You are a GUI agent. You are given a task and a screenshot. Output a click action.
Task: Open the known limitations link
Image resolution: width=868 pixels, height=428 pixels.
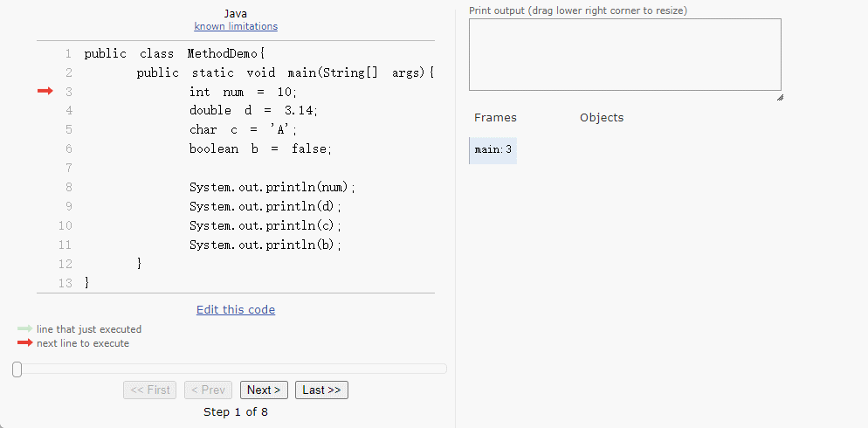click(x=236, y=26)
